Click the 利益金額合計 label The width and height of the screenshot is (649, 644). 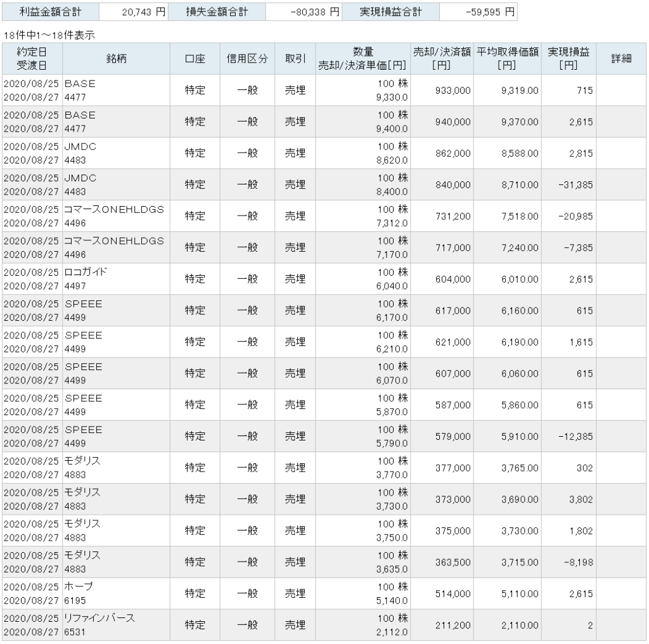[x=51, y=12]
